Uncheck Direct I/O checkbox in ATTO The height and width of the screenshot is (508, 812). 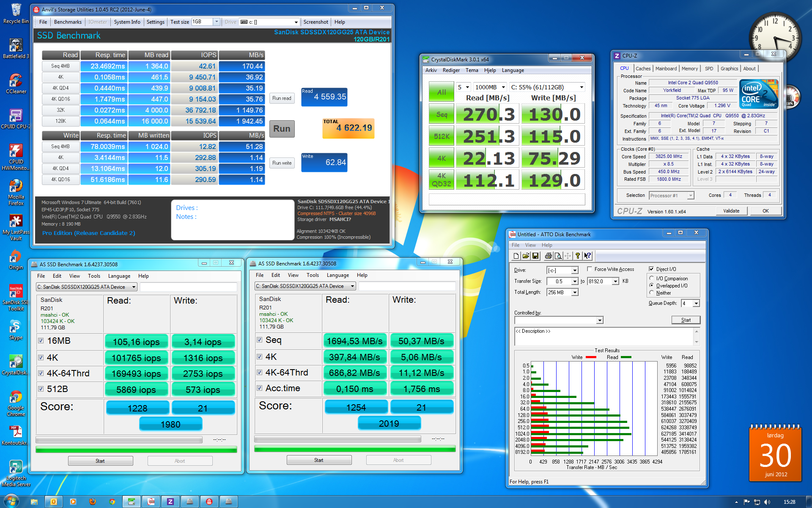651,269
